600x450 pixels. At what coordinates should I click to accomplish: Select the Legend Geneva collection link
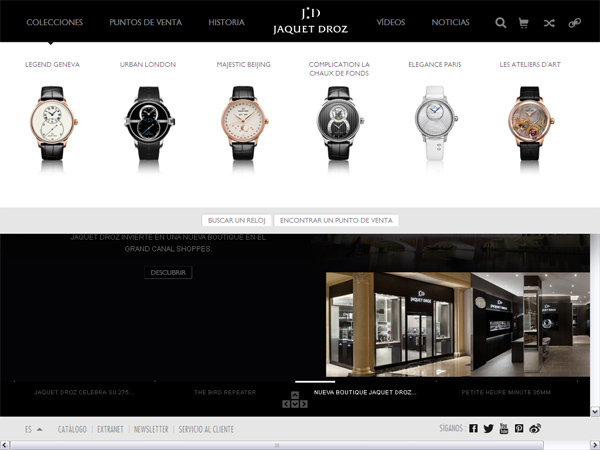(x=52, y=64)
